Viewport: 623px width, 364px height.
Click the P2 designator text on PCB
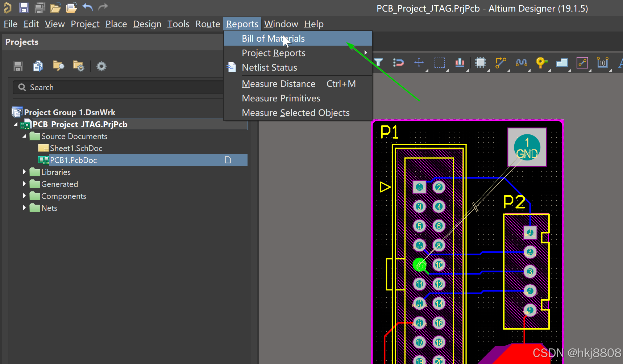click(x=514, y=202)
